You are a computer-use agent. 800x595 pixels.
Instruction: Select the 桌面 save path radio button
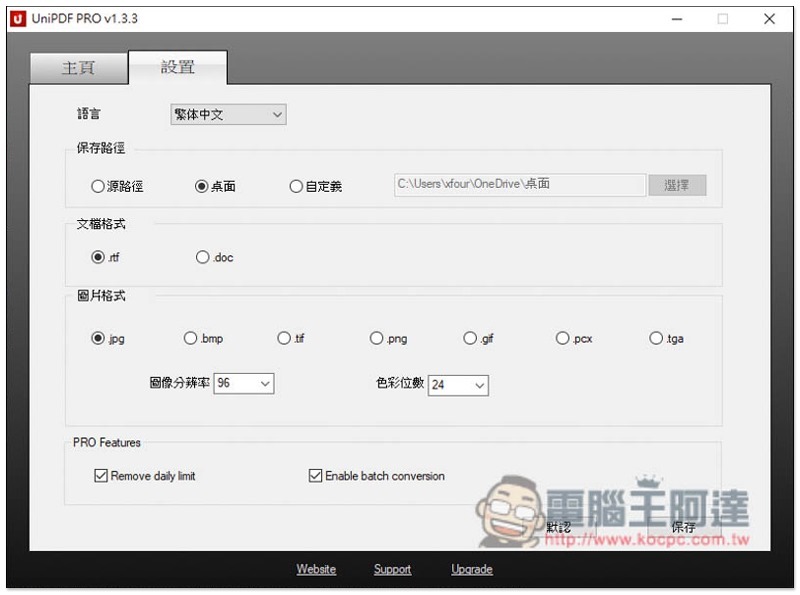pos(215,186)
